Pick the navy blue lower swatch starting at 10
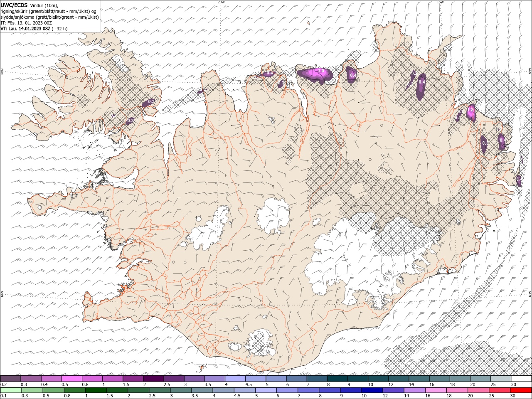Viewport: 532px width, 399px height. pos(372,390)
